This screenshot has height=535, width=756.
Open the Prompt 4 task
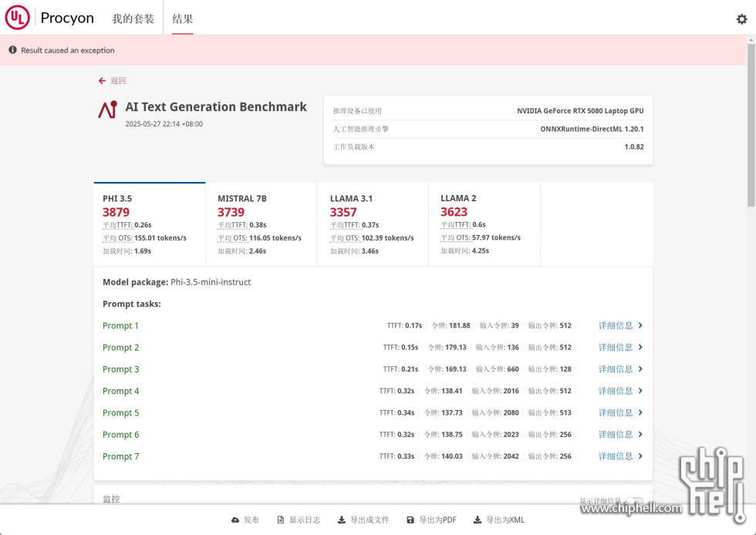pos(120,391)
